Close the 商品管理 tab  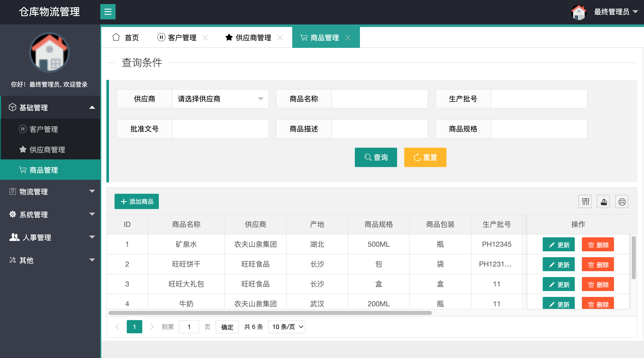348,38
